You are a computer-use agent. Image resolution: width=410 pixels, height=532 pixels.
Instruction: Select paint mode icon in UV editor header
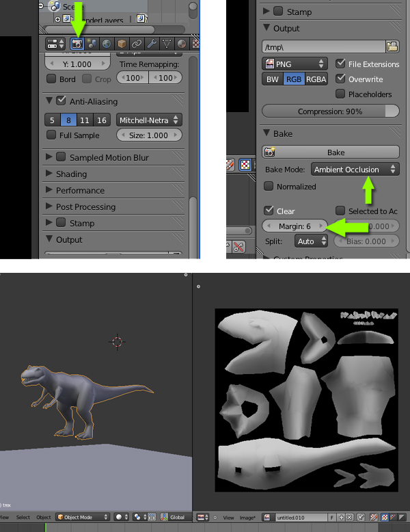coord(374,518)
